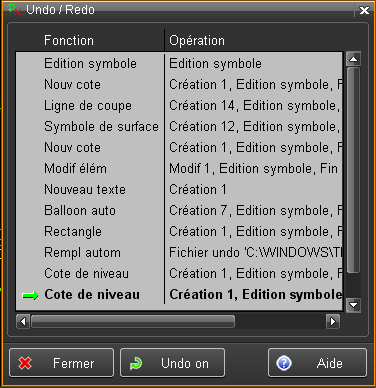Select the Rempl autom entry
Image resolution: width=376 pixels, height=388 pixels.
point(179,253)
